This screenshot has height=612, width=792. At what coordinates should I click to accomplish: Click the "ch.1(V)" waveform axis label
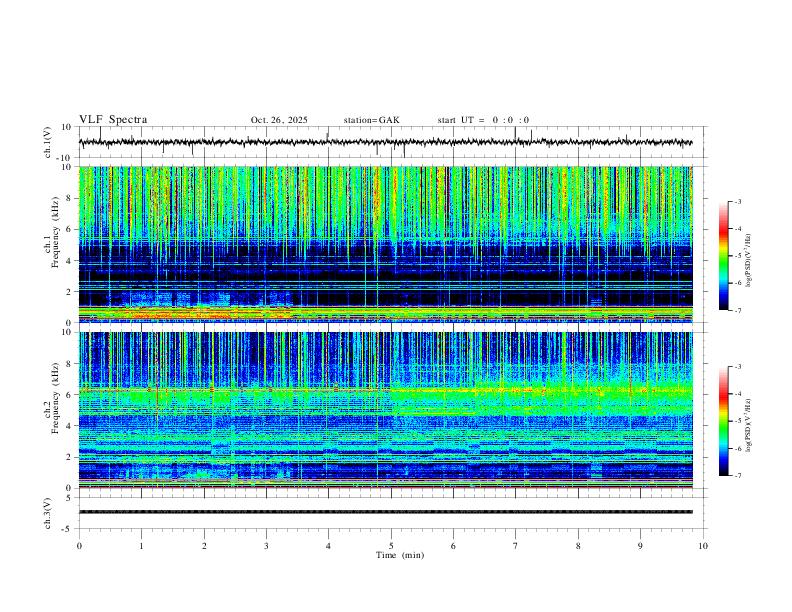pos(48,142)
